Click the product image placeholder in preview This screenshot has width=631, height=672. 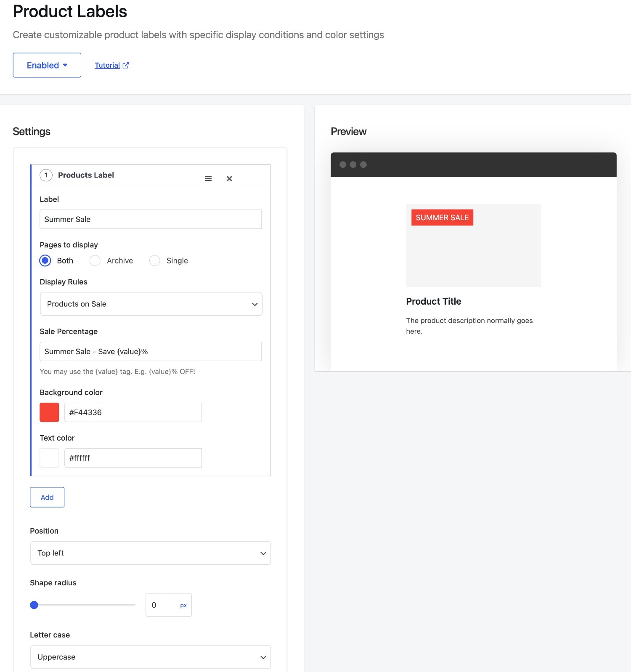tap(474, 246)
